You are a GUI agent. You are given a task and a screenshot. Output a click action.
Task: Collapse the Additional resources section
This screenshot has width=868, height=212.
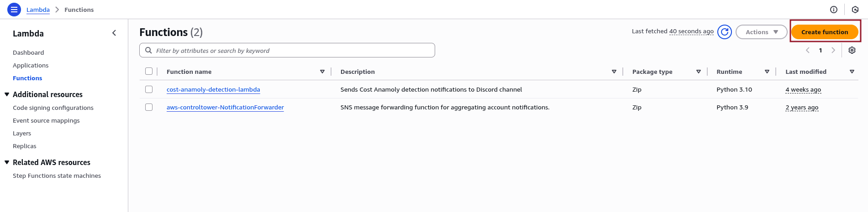(7, 94)
